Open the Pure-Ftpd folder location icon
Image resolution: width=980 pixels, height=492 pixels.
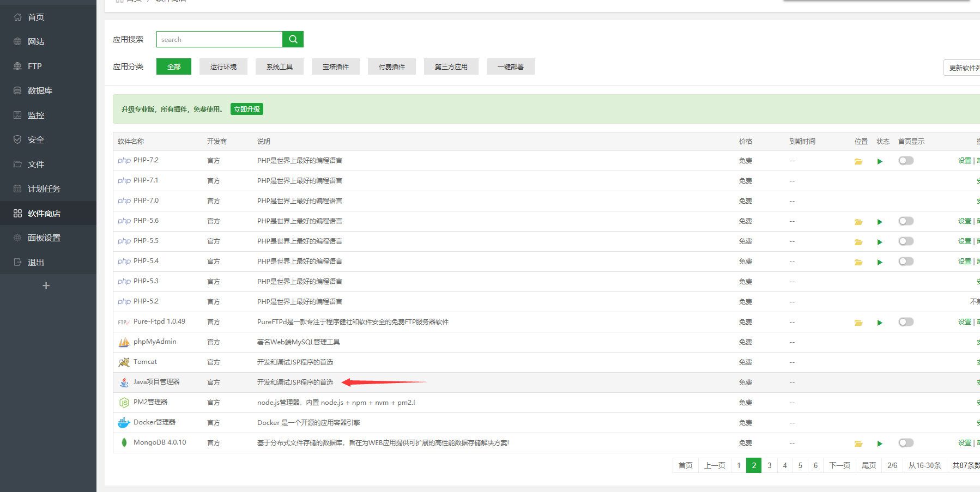858,323
